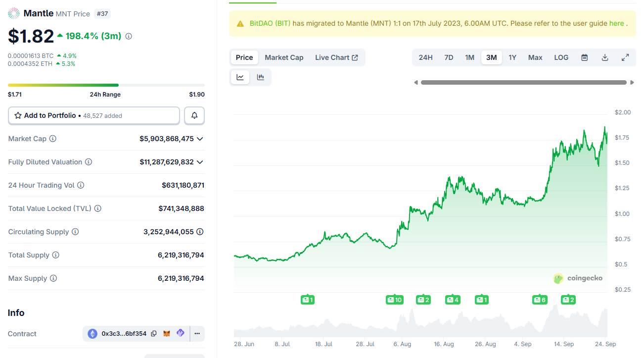This screenshot has width=644, height=358.
Task: Switch to the Market Cap tab
Action: (x=284, y=57)
